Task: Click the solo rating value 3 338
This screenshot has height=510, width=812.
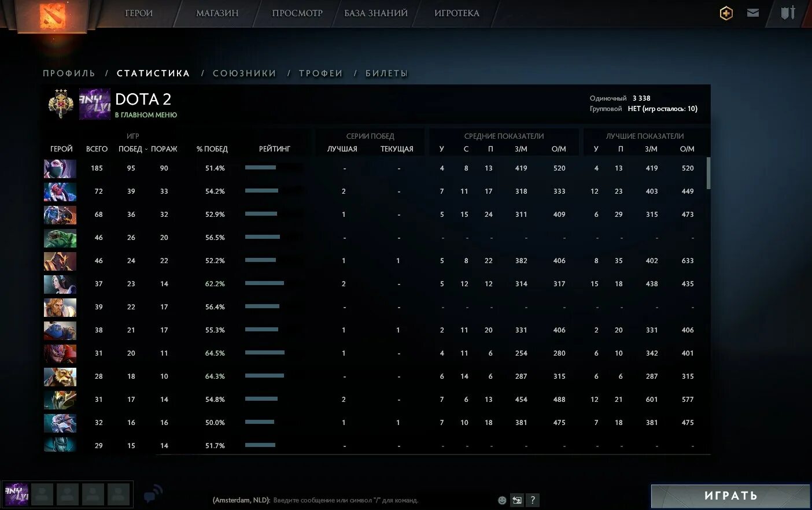Action: 641,98
